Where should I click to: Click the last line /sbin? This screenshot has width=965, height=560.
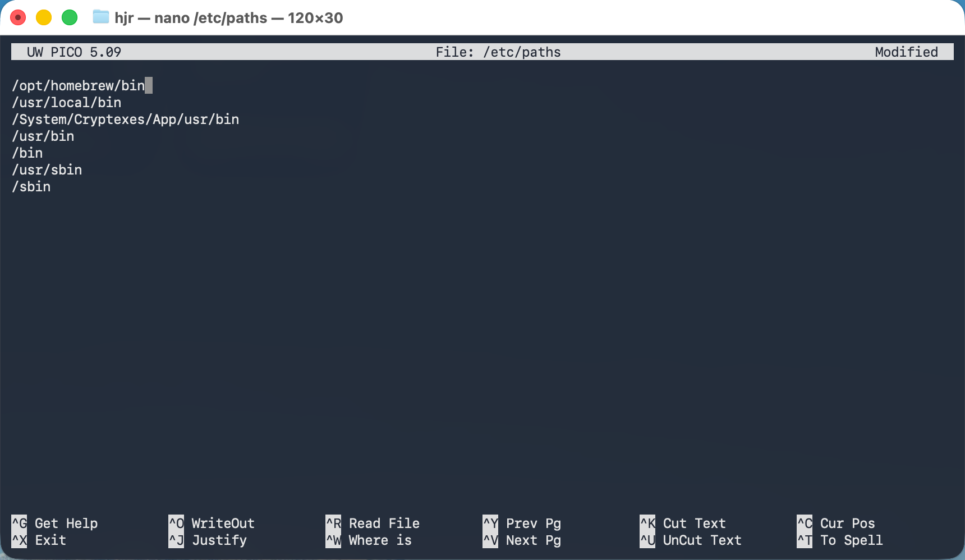(31, 187)
